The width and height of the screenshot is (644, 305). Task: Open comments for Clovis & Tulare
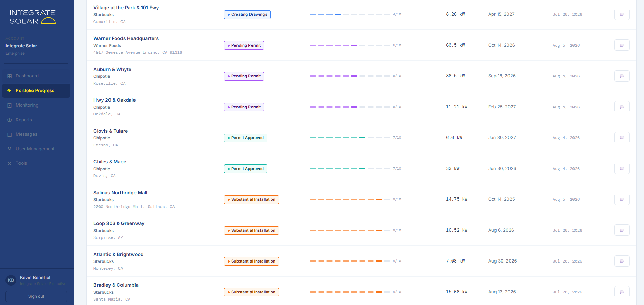(622, 138)
